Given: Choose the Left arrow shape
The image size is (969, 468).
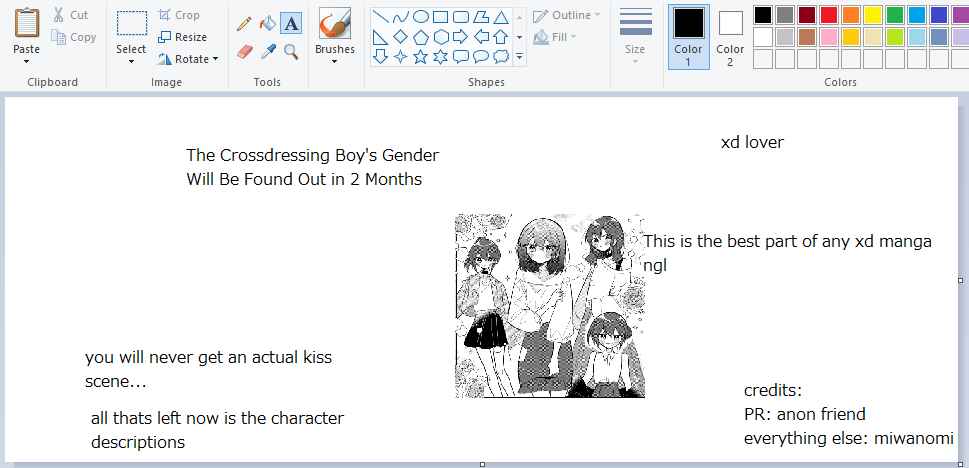Looking at the screenshot, I should pyautogui.click(x=481, y=37).
